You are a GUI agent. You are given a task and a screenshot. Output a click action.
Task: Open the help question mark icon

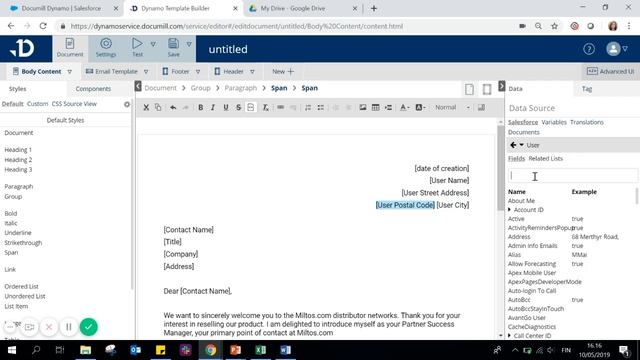point(589,49)
